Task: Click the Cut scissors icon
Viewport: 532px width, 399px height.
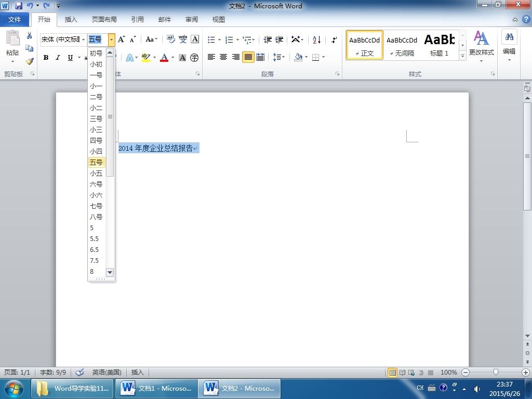Action: tap(30, 35)
